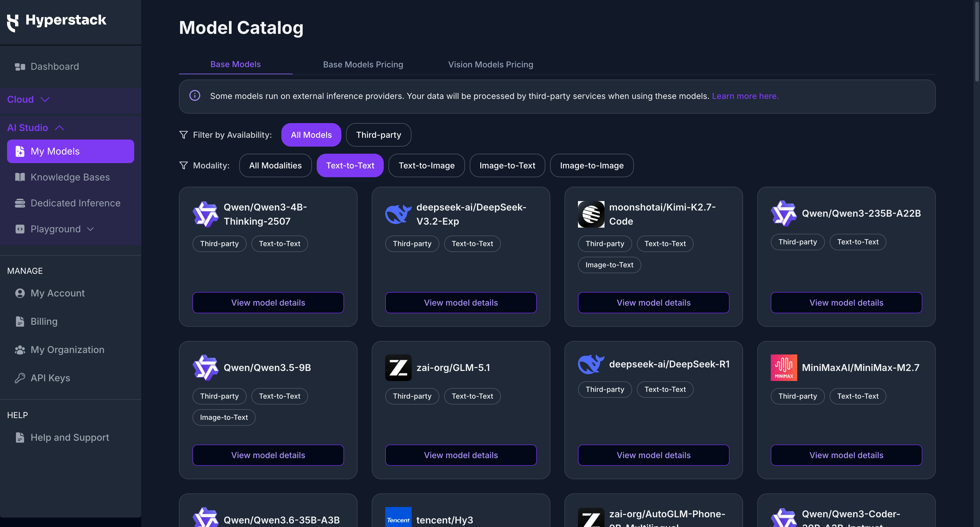View model details for MiniMax-M2.7

846,455
